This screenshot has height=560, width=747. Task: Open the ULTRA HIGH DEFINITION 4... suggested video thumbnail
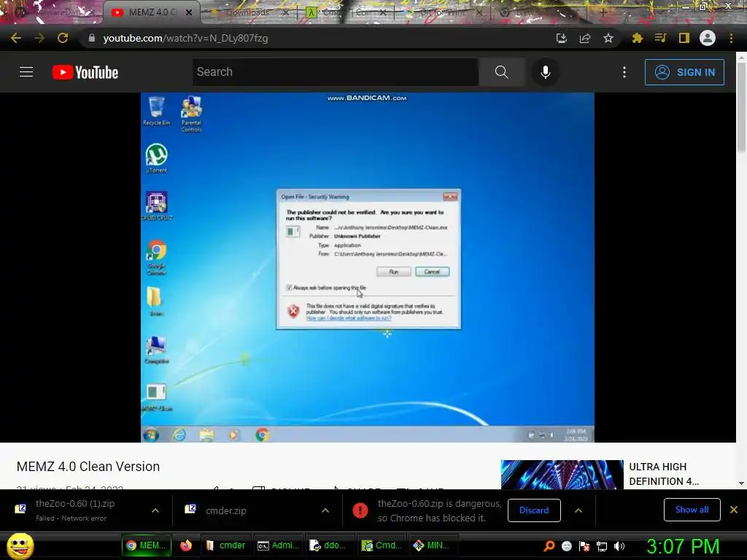click(562, 474)
